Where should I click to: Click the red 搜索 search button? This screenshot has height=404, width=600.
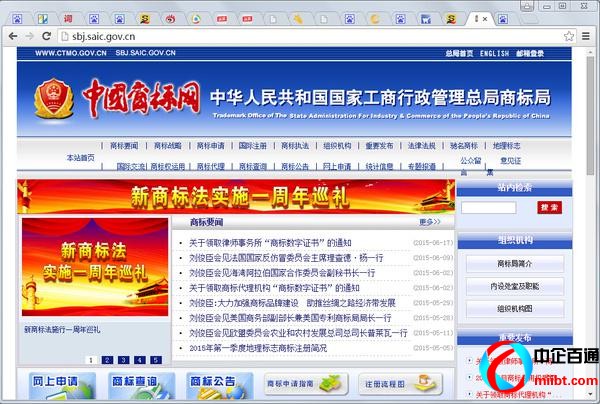[549, 207]
